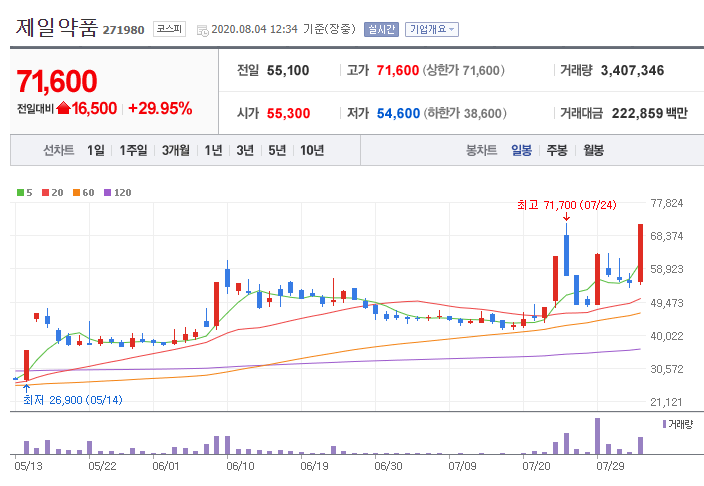Click the 코스피 market badge

[169, 29]
